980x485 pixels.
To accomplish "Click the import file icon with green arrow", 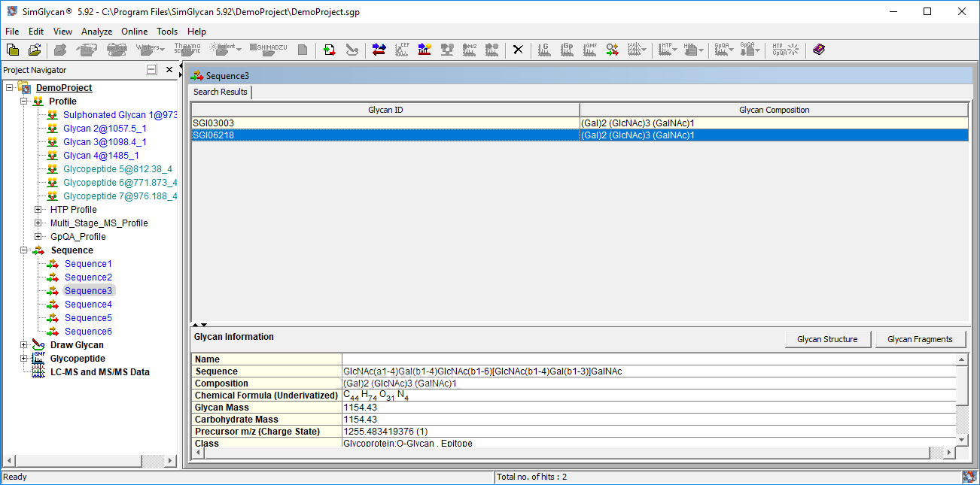I will (330, 50).
